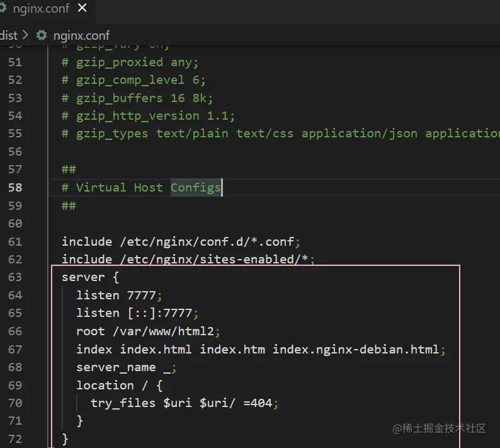The height and width of the screenshot is (448, 500).
Task: Click the 'listen [::]:7777;' line
Action: (x=137, y=313)
